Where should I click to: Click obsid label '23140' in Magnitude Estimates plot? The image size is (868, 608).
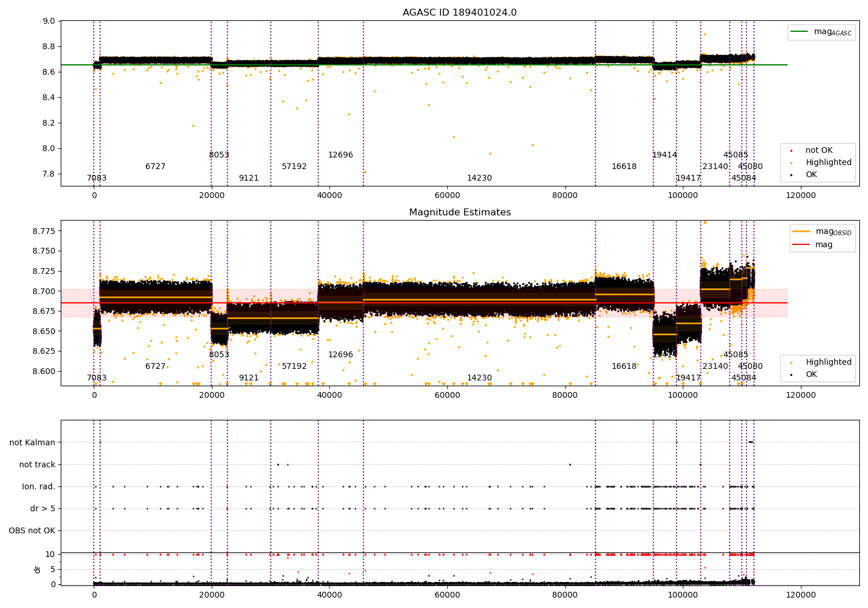715,367
